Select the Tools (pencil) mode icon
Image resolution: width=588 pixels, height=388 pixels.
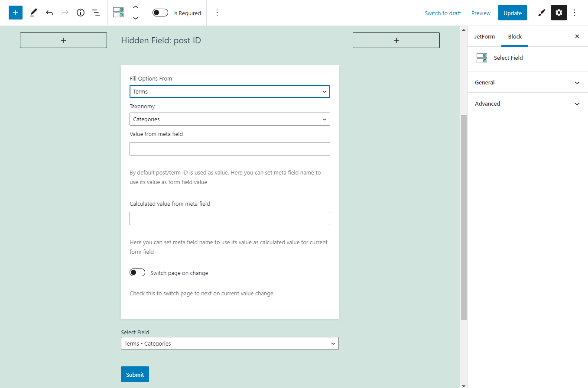(33, 12)
